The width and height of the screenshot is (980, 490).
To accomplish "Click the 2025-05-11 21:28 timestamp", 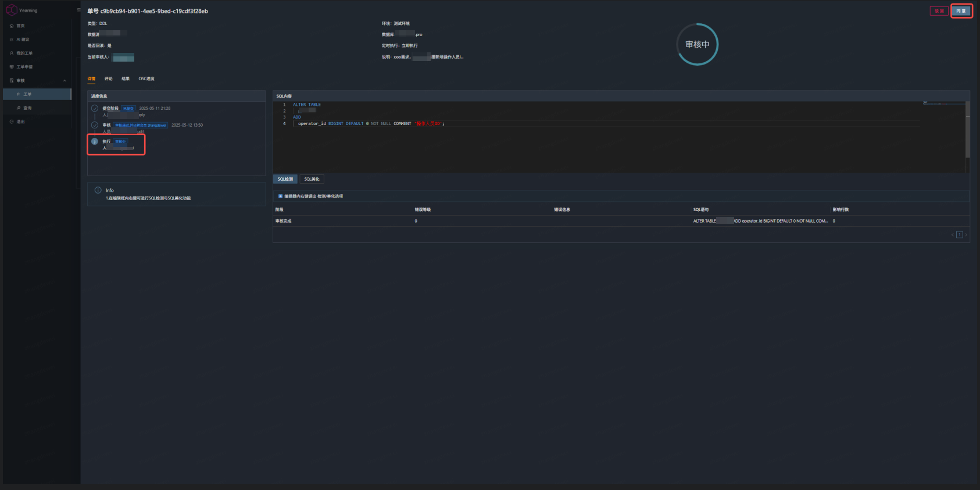I will pyautogui.click(x=155, y=108).
